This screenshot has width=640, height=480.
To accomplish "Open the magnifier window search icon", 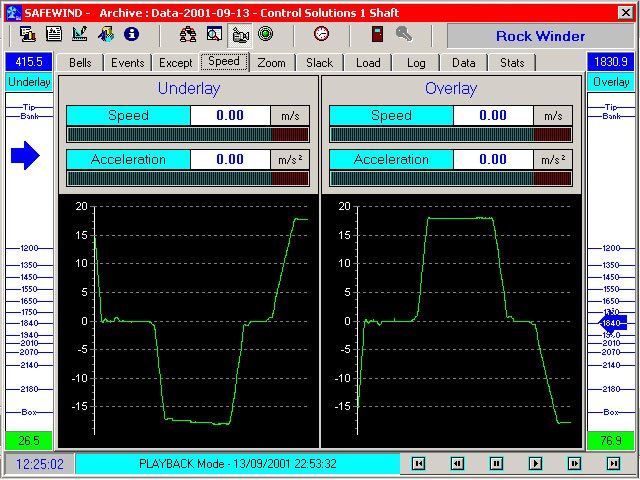I will coord(214,34).
